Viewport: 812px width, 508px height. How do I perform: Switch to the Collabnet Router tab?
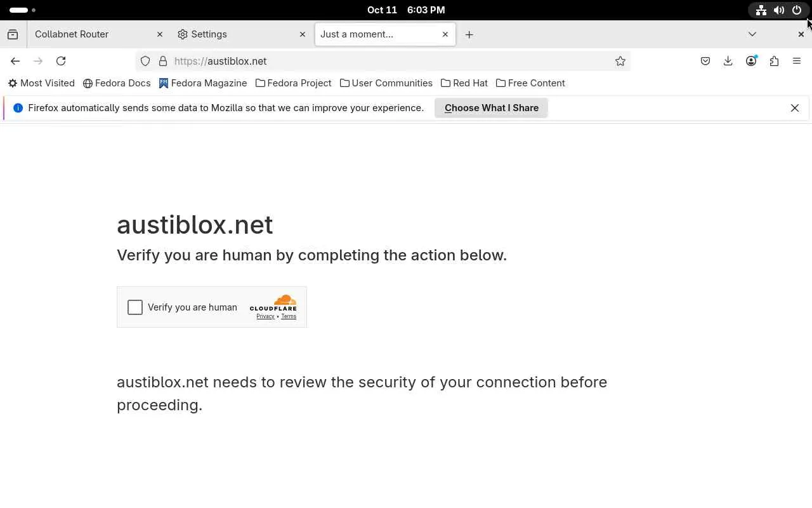(x=89, y=34)
